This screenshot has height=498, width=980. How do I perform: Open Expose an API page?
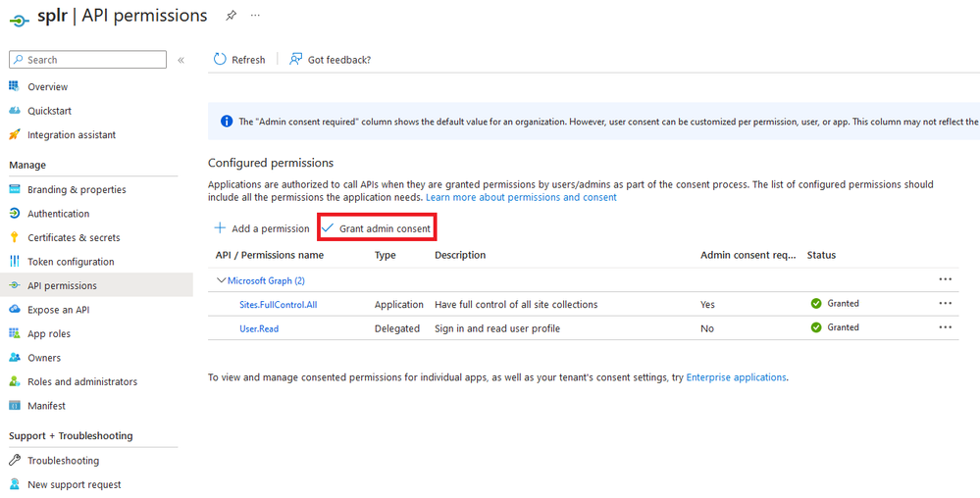58,310
